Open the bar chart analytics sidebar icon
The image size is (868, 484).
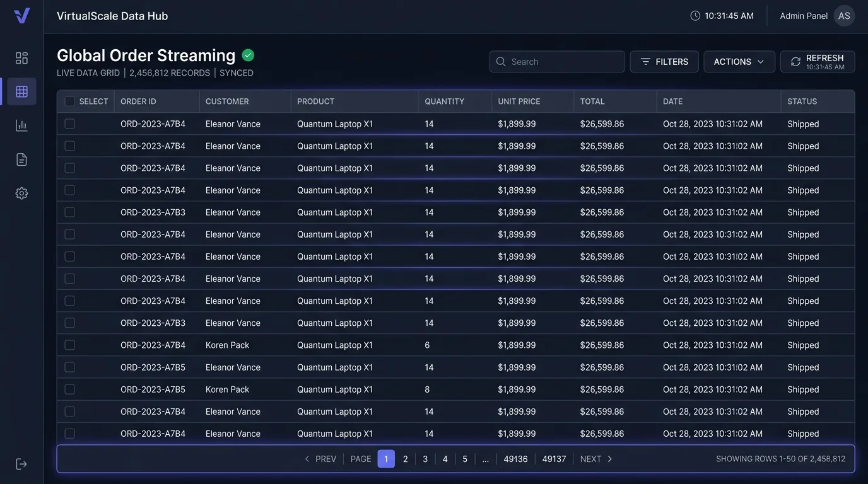tap(22, 125)
